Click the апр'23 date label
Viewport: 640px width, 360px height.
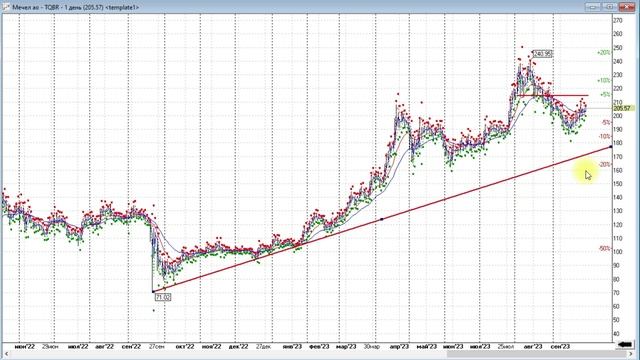399,346
